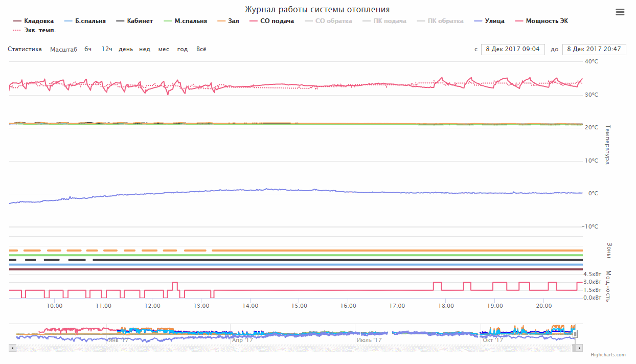Toggle the Кладовка series in legend

pyautogui.click(x=33, y=21)
